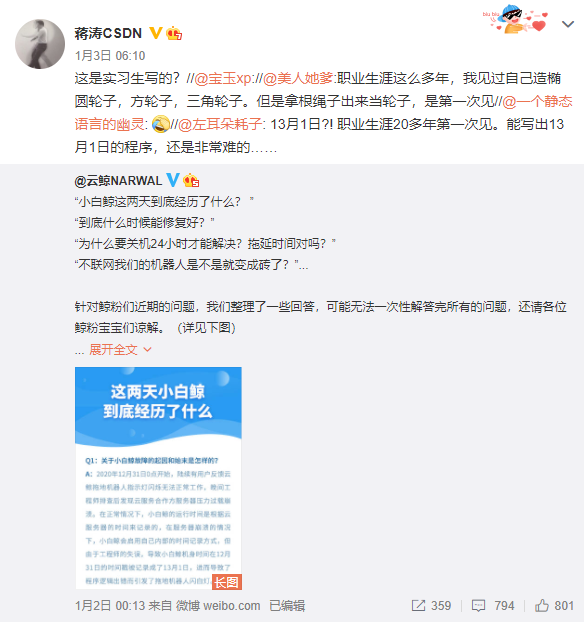The image size is (584, 622).
Task: Like the post with thumbs-up icon
Action: [x=542, y=605]
